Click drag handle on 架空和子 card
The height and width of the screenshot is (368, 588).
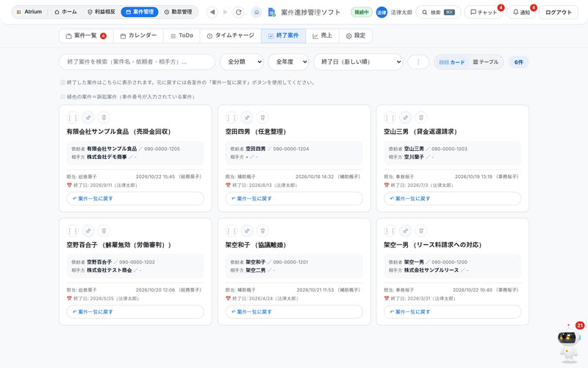point(232,231)
